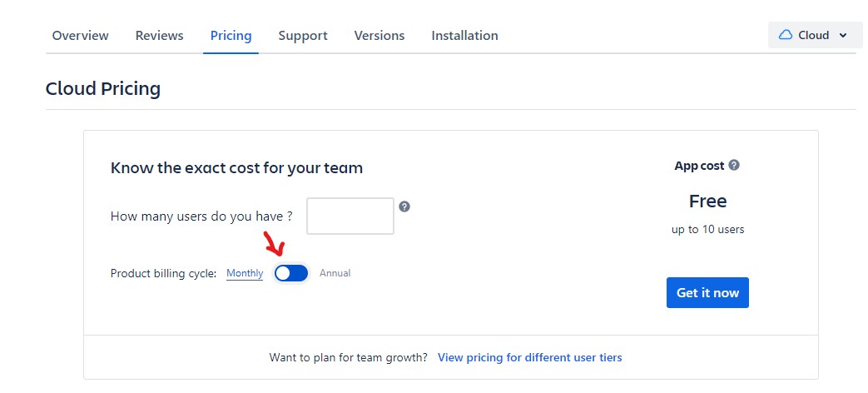Select the Monthly billing option
This screenshot has width=868, height=393.
[245, 273]
